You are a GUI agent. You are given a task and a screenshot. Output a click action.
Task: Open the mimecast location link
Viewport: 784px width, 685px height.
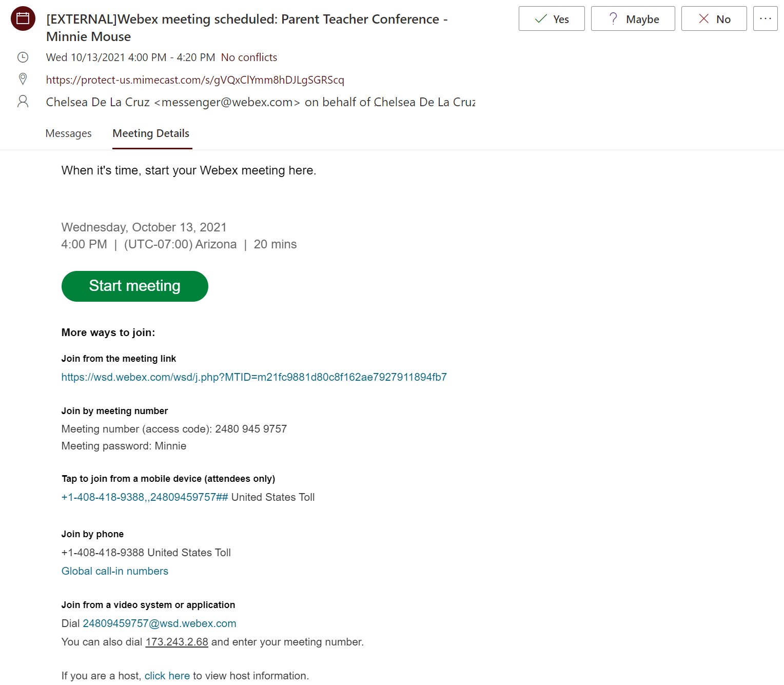coord(195,80)
